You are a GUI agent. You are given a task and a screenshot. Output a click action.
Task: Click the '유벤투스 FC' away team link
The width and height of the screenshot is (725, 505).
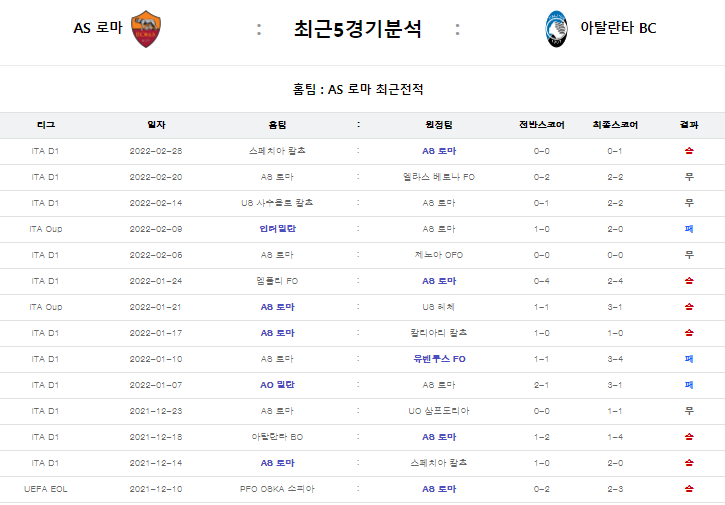(x=439, y=358)
